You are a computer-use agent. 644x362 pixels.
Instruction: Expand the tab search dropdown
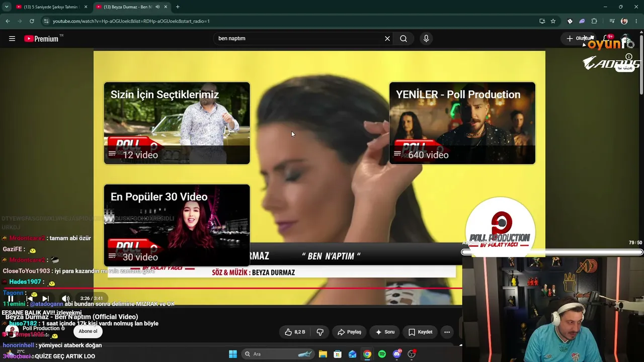tap(7, 7)
